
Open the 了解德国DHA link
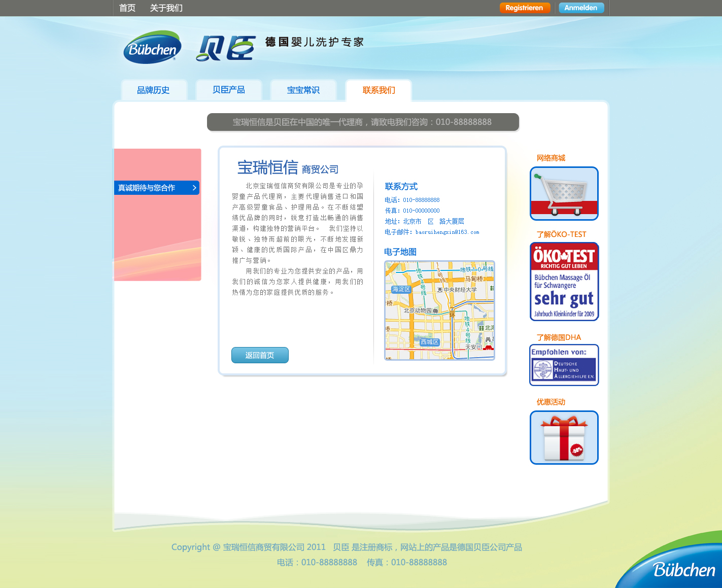[x=559, y=337]
